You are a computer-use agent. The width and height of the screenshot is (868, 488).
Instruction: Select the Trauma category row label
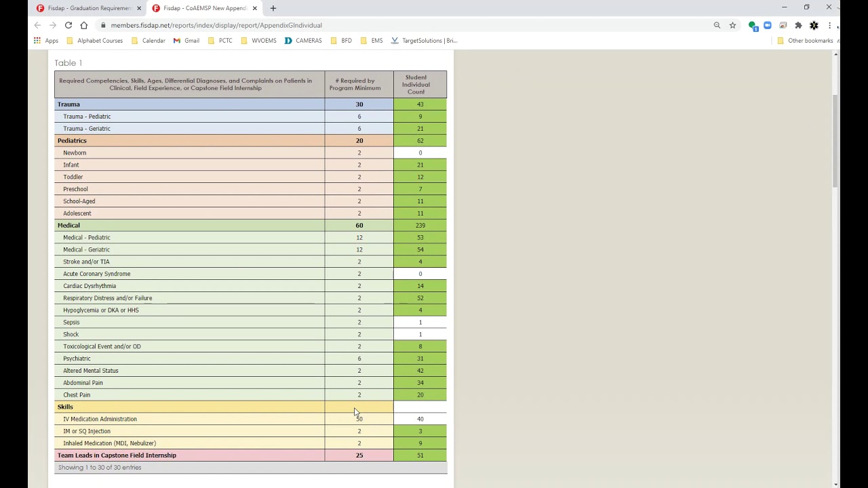(68, 104)
